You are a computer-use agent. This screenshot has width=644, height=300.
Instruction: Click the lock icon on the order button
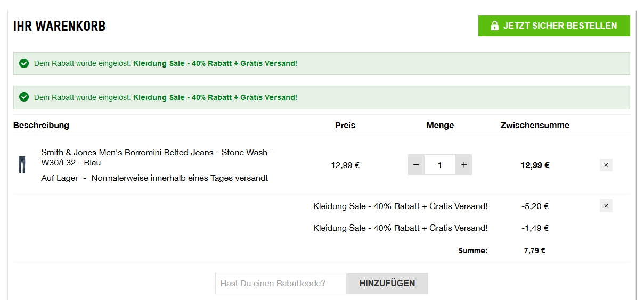click(x=494, y=26)
